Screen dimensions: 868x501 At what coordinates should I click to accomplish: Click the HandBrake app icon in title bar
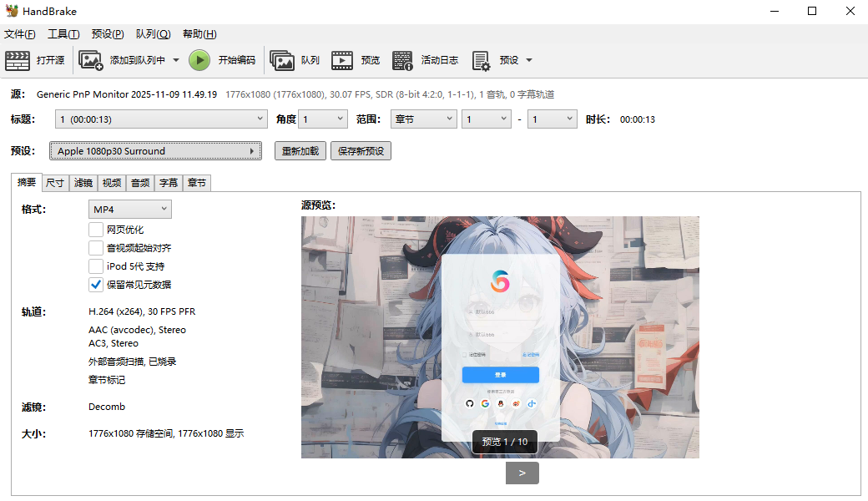[x=11, y=11]
